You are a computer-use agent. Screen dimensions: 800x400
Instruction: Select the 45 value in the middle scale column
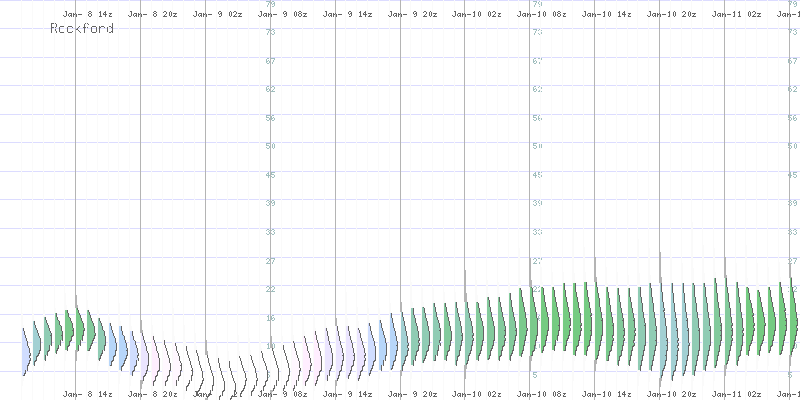point(538,175)
